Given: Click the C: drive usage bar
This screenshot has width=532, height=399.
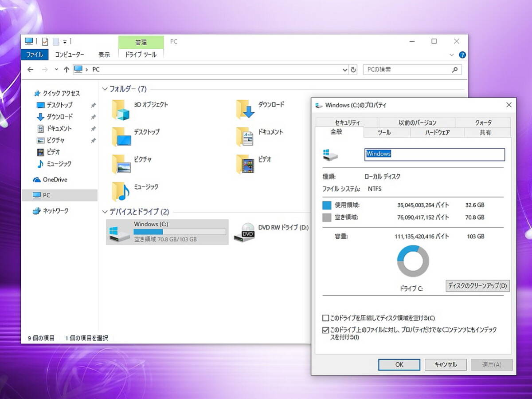Looking at the screenshot, I should (x=180, y=232).
